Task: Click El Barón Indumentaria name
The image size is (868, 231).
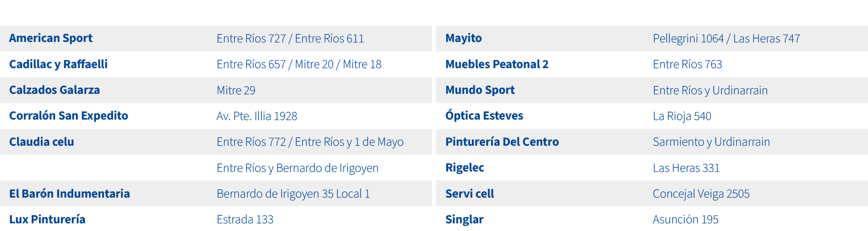Action: [69, 194]
